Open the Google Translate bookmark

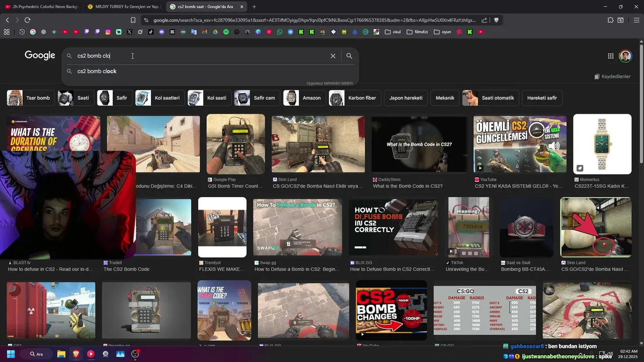194,32
